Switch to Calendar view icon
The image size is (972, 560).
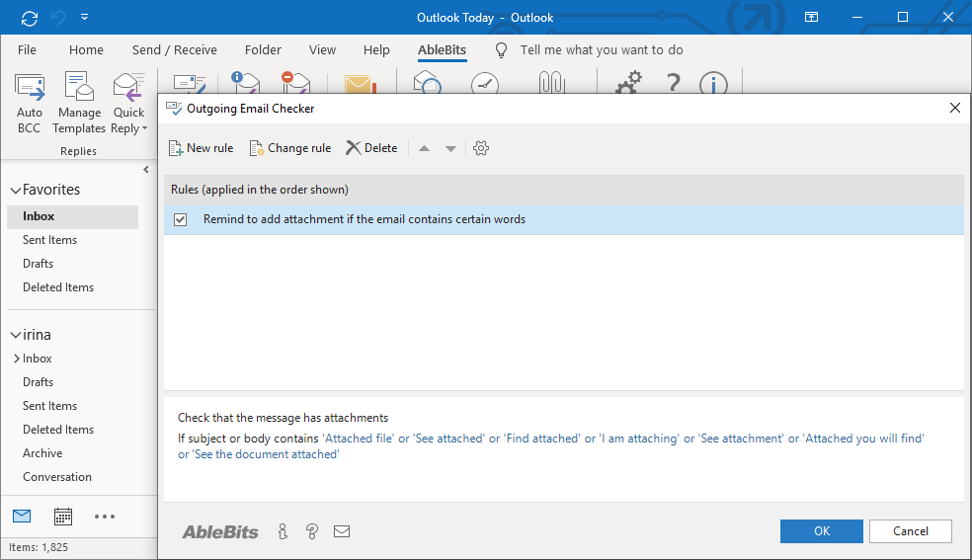point(62,516)
